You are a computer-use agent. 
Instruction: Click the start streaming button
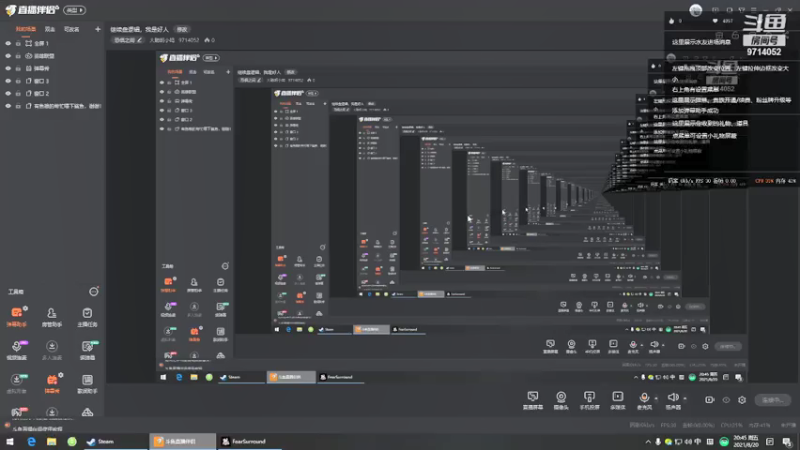click(x=772, y=400)
